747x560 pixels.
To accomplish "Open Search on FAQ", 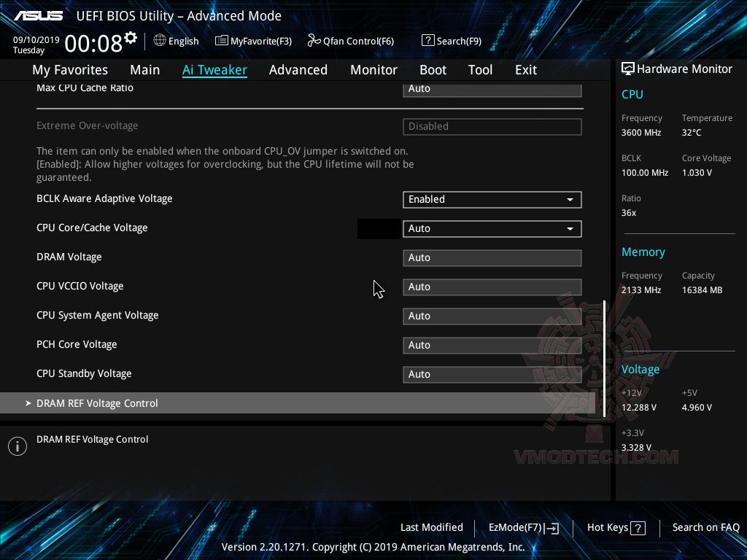I will coord(705,527).
